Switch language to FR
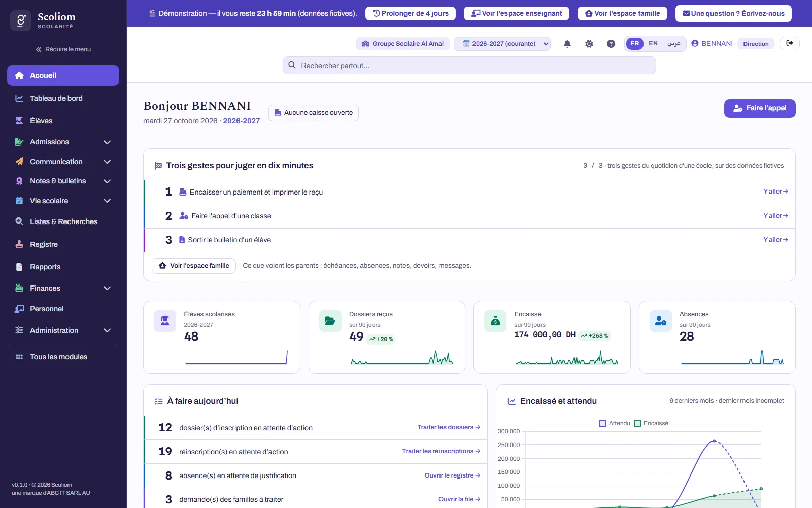The height and width of the screenshot is (508, 812). click(635, 44)
